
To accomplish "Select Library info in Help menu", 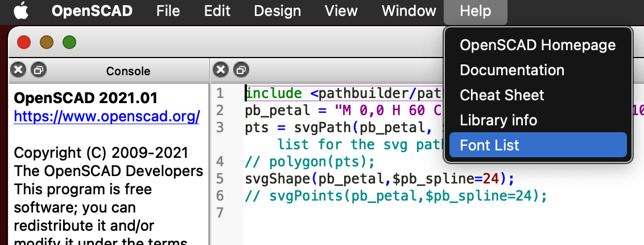I will 498,120.
